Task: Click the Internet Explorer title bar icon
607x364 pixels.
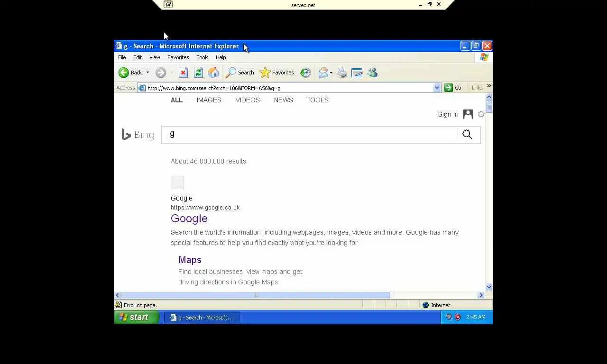Action: coord(119,46)
